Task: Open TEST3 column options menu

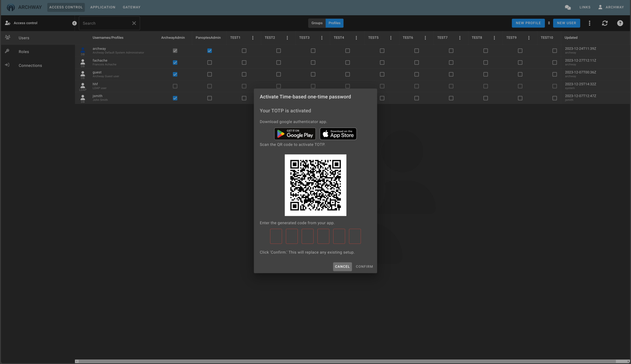Action: point(322,38)
